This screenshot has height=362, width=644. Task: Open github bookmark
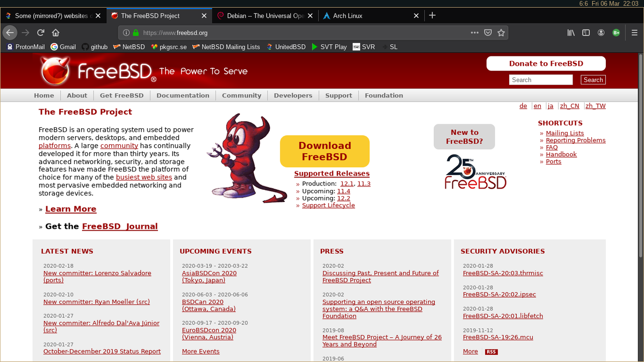click(95, 47)
